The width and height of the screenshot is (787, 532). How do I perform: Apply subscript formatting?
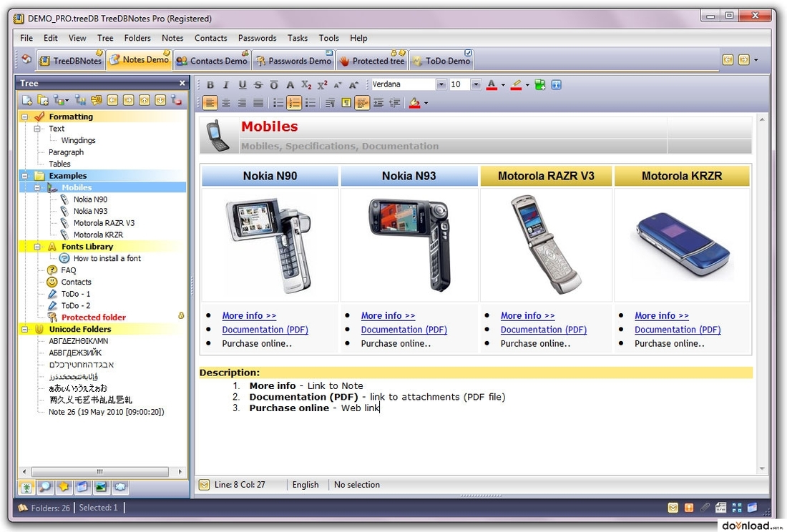click(x=306, y=85)
